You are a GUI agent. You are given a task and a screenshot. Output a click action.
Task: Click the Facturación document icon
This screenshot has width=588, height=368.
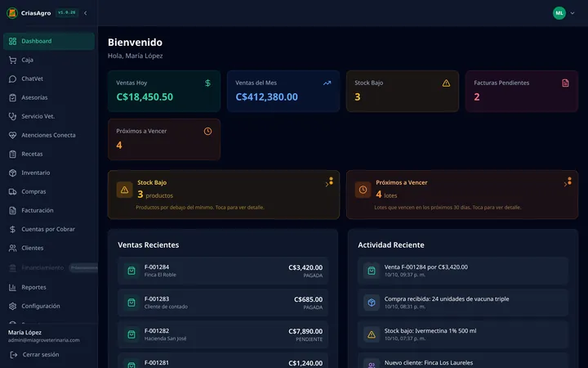coord(13,210)
